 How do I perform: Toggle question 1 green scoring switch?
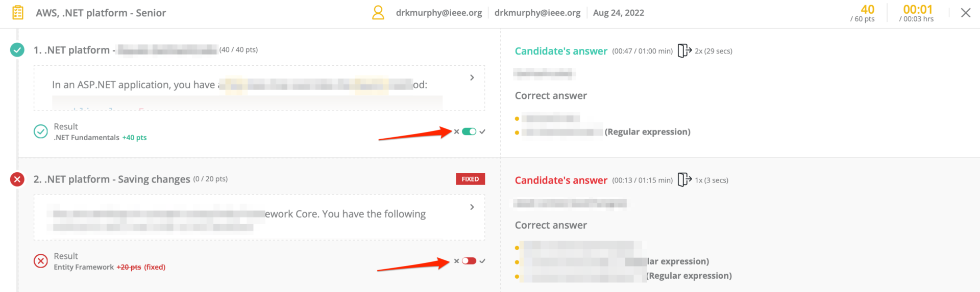coord(469,131)
